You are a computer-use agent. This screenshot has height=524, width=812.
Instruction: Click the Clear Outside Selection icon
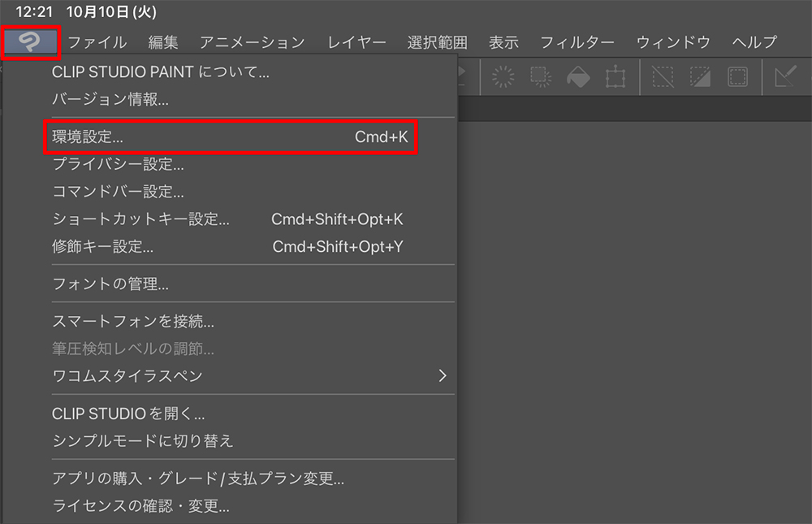click(540, 77)
